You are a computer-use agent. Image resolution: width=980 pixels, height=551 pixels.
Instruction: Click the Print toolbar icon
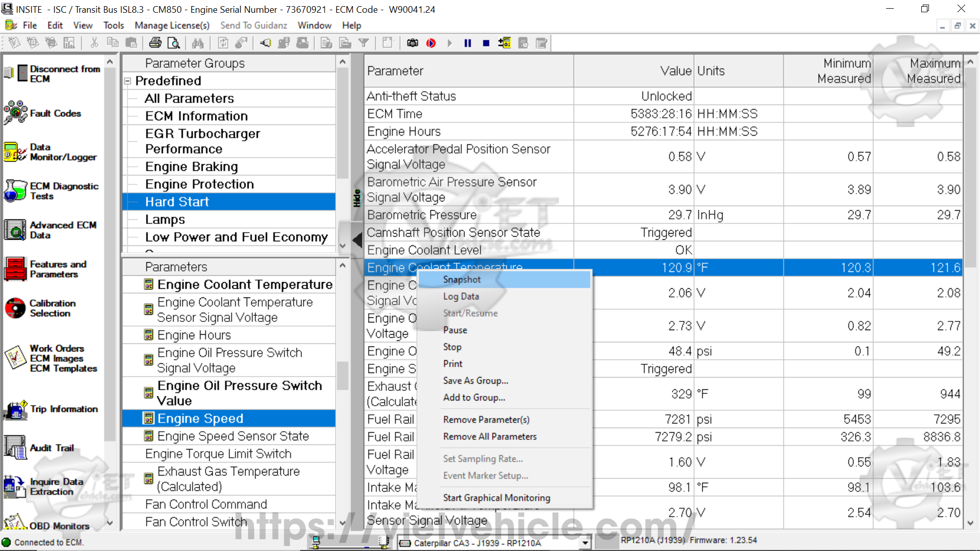pyautogui.click(x=155, y=43)
